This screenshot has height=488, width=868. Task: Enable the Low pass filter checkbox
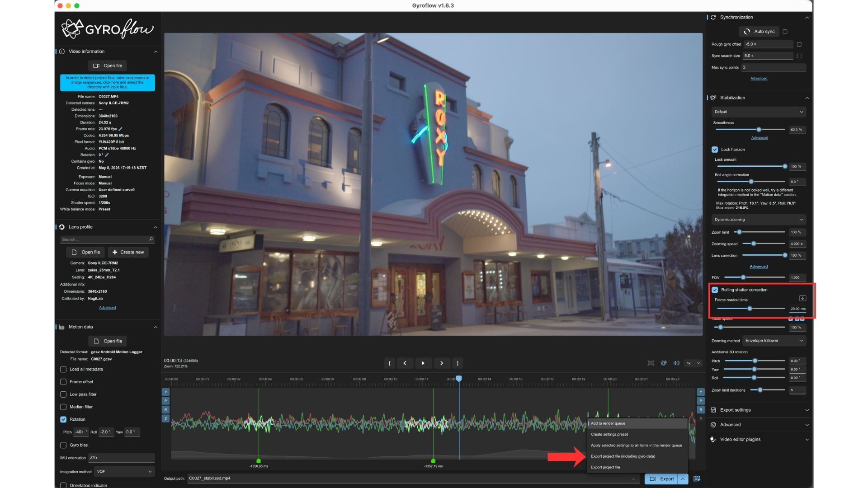pos(63,394)
